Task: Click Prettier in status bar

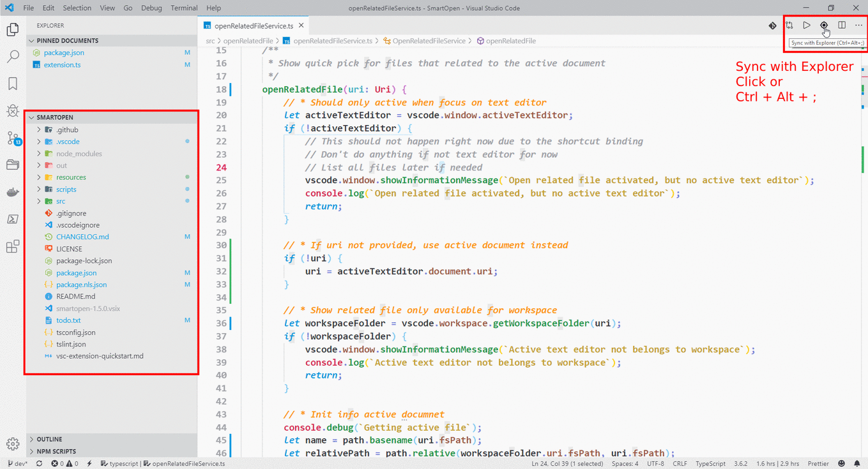Action: 818,464
